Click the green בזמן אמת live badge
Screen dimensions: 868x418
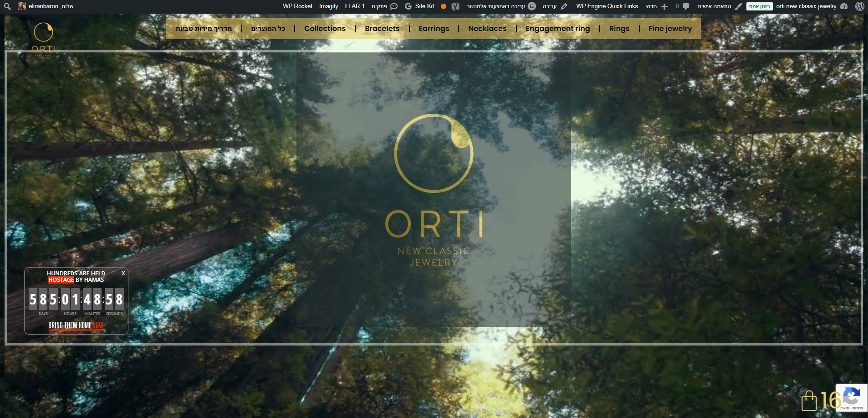point(760,6)
